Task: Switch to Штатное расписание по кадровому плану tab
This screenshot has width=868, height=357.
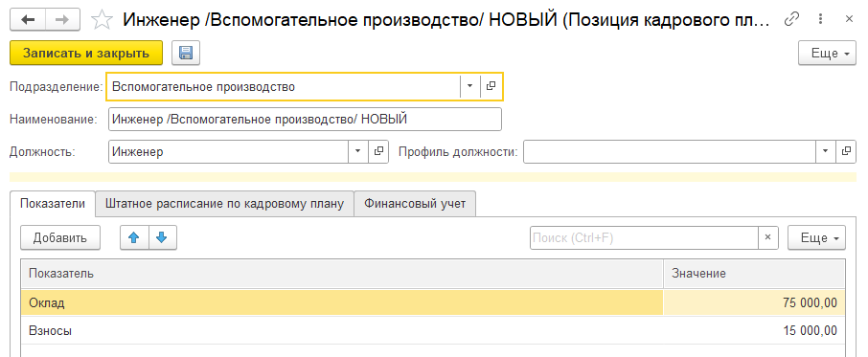Action: pos(225,203)
